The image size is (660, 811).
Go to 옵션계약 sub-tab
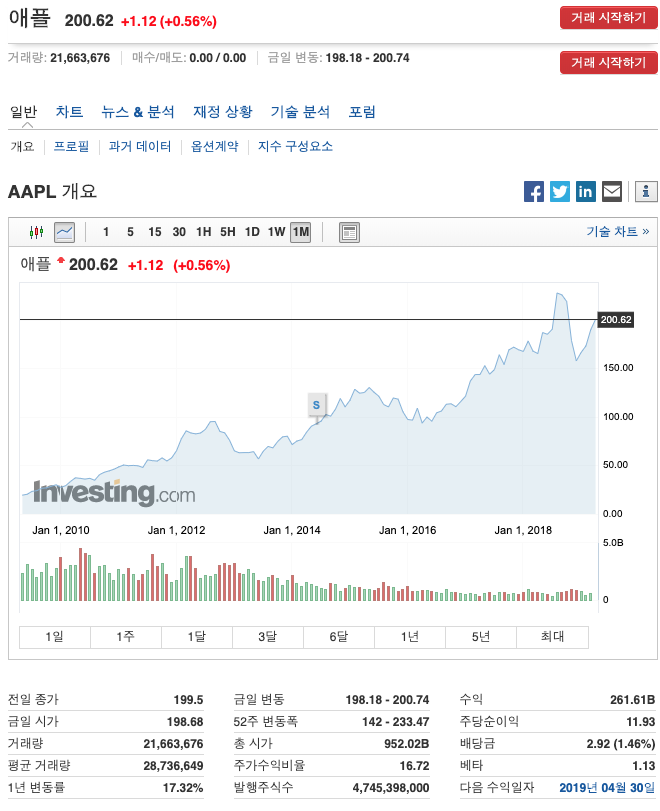(215, 146)
